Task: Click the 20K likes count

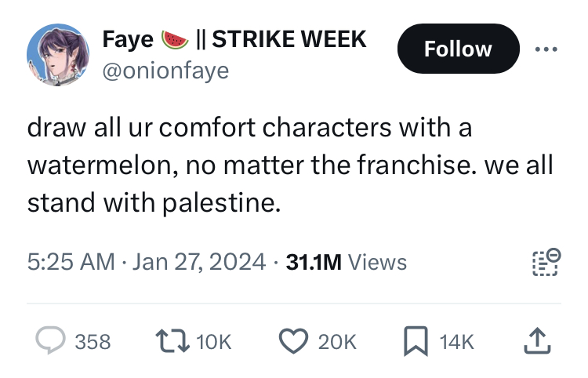Action: tap(339, 342)
